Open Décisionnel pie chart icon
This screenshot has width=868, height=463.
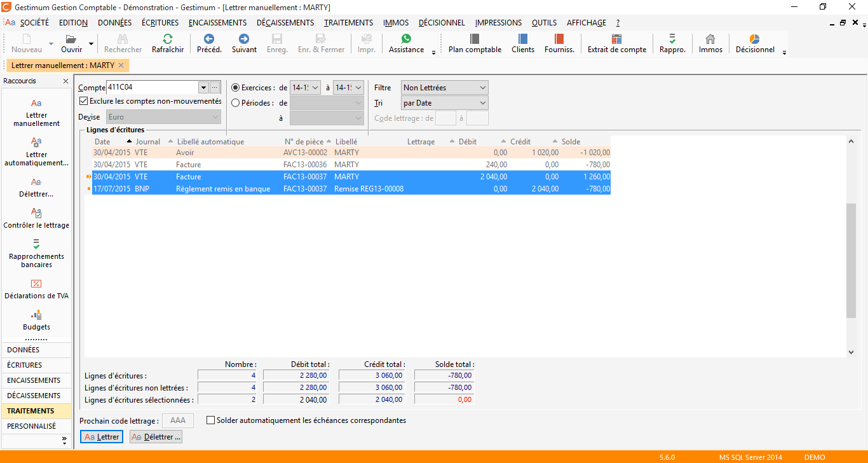click(755, 39)
